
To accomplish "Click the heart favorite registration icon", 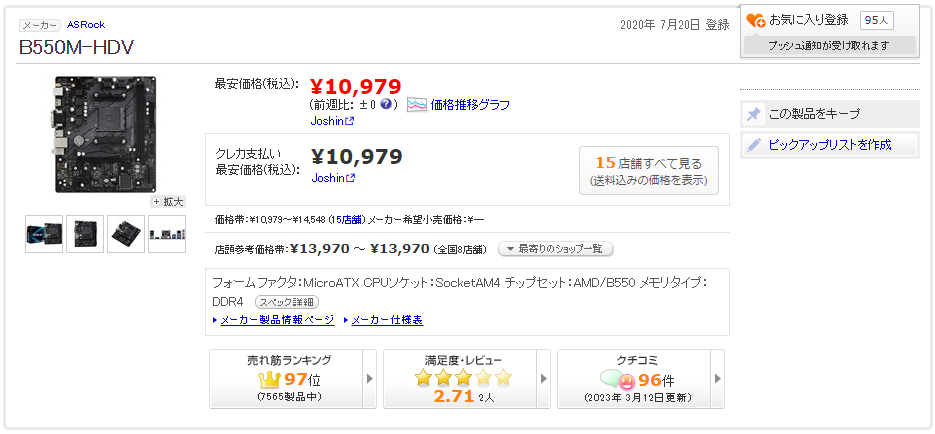I will [x=756, y=20].
